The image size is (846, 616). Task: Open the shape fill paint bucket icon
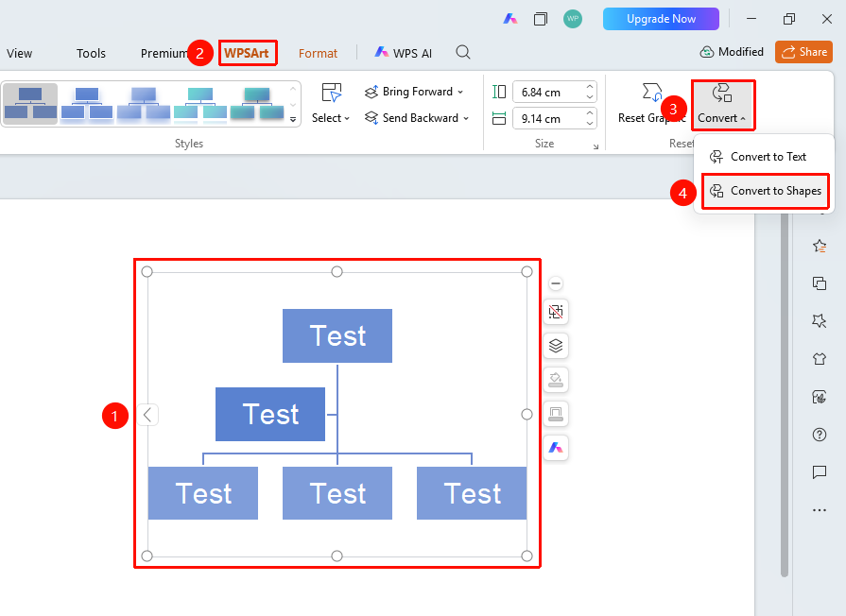[x=556, y=380]
